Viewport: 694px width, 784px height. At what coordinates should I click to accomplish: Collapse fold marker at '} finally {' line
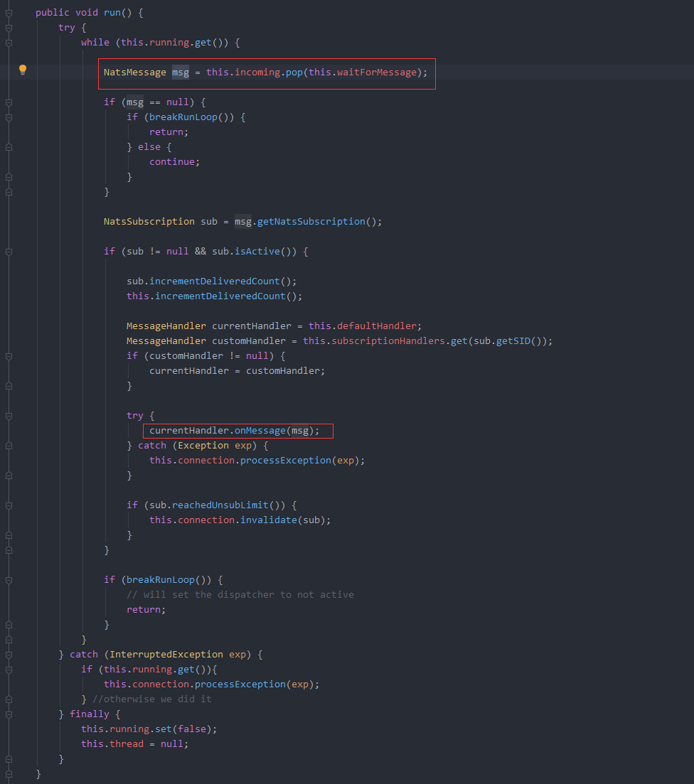[9, 714]
